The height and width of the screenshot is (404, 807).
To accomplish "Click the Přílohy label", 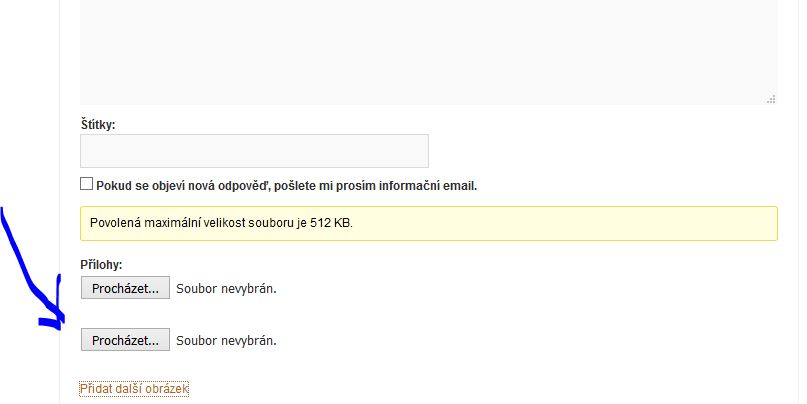I will click(101, 265).
